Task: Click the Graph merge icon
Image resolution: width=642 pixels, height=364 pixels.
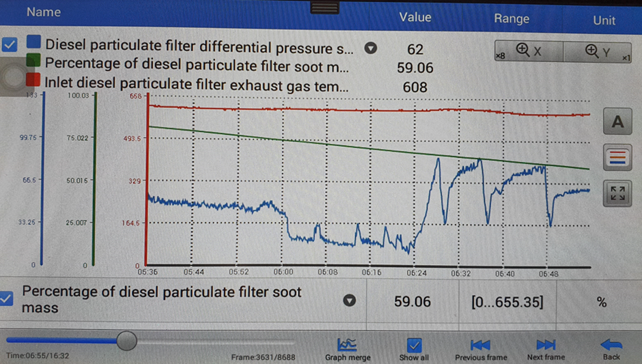Action: [348, 348]
